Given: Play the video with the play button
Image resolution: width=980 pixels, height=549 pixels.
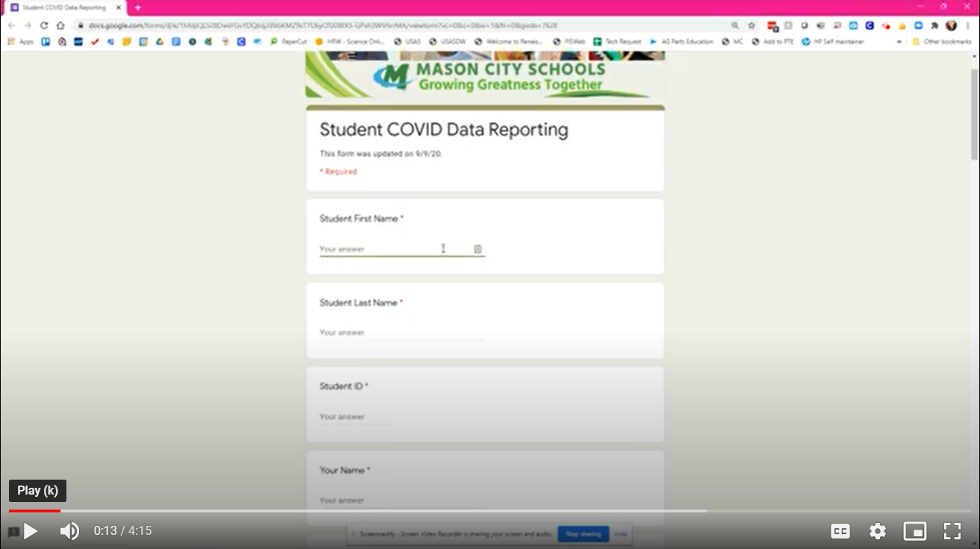Looking at the screenshot, I should pyautogui.click(x=31, y=531).
